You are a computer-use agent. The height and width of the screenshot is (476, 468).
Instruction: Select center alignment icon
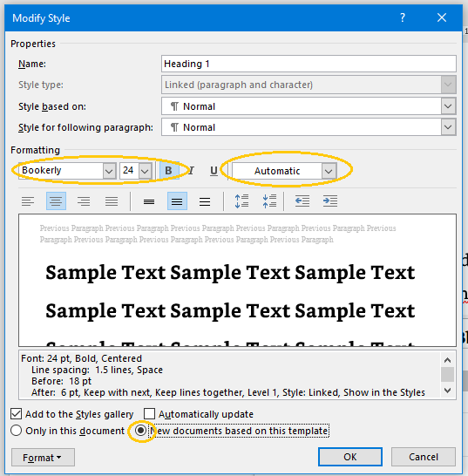[x=56, y=201]
